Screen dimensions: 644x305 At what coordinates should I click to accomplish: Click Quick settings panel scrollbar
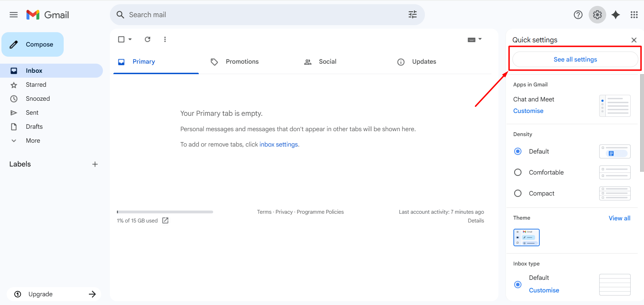tap(642, 123)
